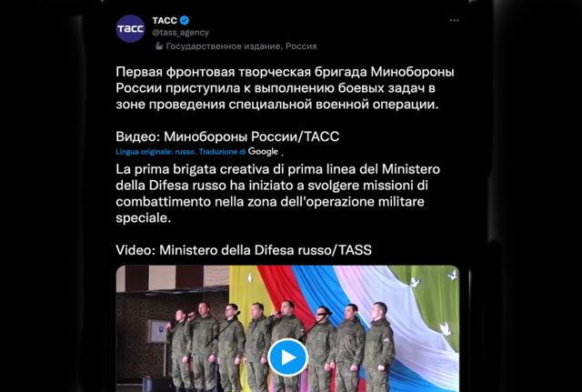Click the framed picture on the wall in video
The image size is (582, 392).
[158, 331]
